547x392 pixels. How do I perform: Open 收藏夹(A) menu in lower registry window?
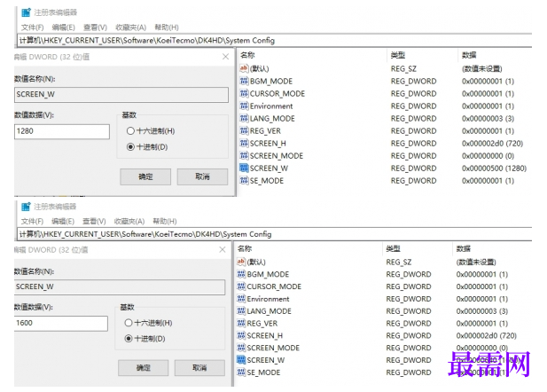tap(129, 222)
